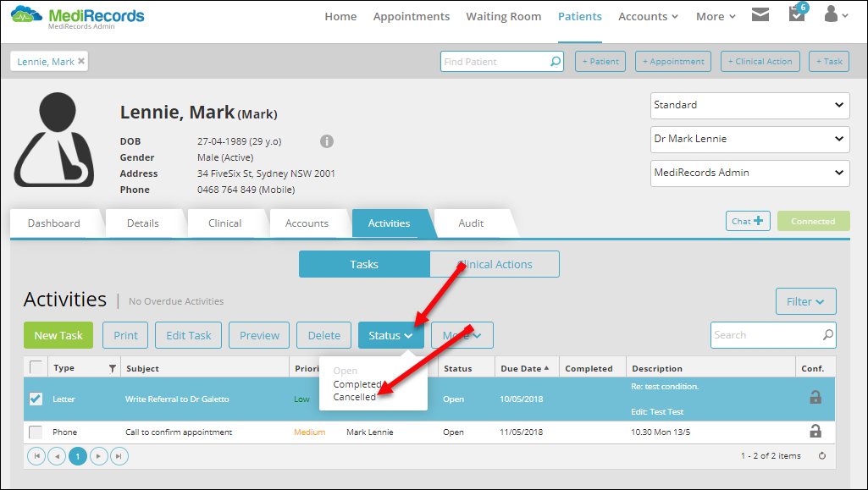Check the Call to confirm appointment checkbox

(36, 432)
